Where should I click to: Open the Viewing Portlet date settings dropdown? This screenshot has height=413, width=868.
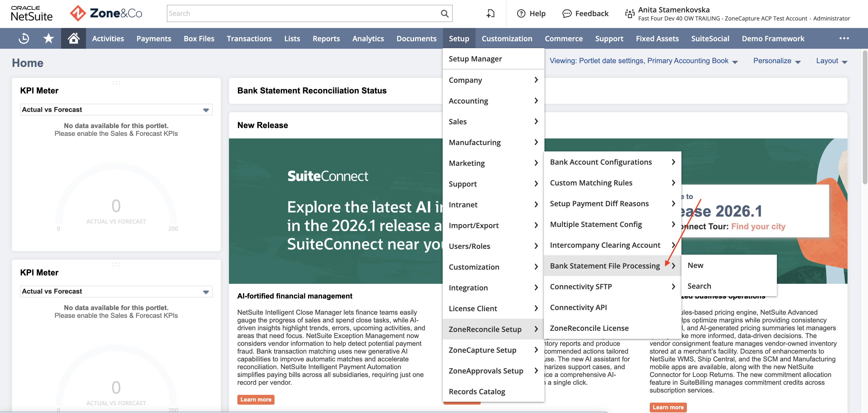643,61
